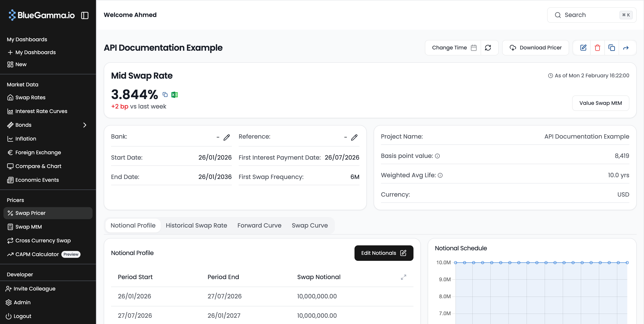Click first data point on Notional Schedule chart
The image size is (644, 324).
[x=455, y=263]
